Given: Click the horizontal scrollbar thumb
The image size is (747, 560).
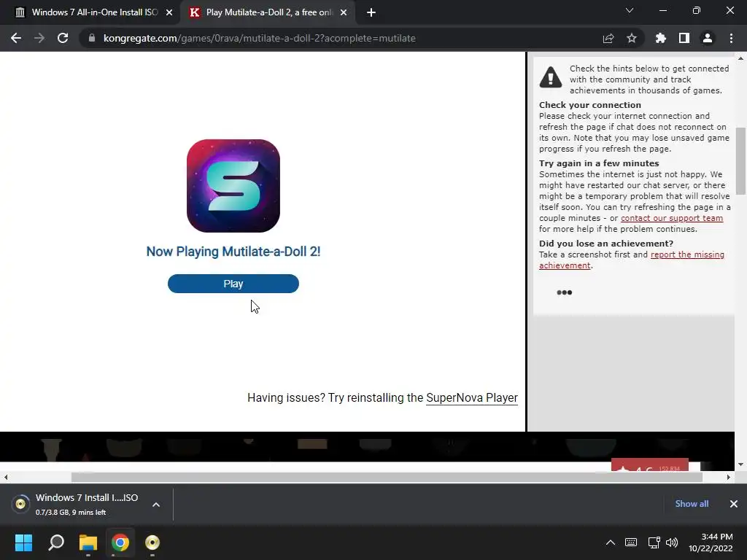Looking at the screenshot, I should click(x=387, y=477).
